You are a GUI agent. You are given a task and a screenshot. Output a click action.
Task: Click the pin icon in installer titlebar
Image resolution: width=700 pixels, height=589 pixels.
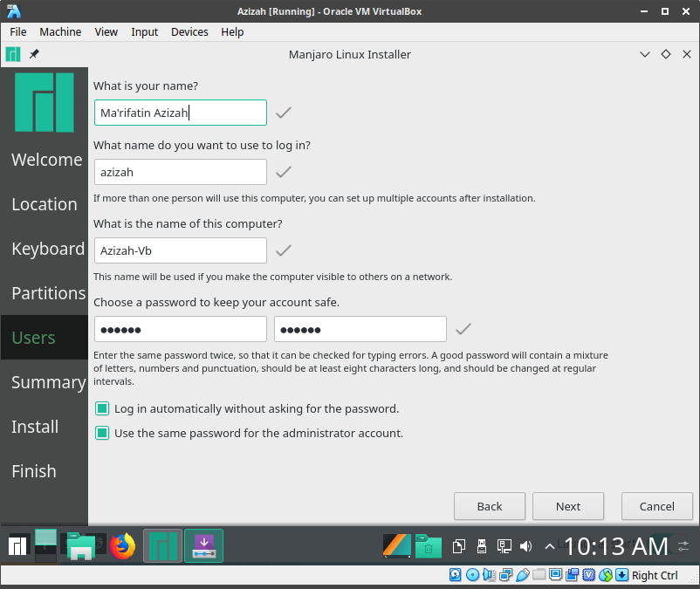[x=34, y=54]
